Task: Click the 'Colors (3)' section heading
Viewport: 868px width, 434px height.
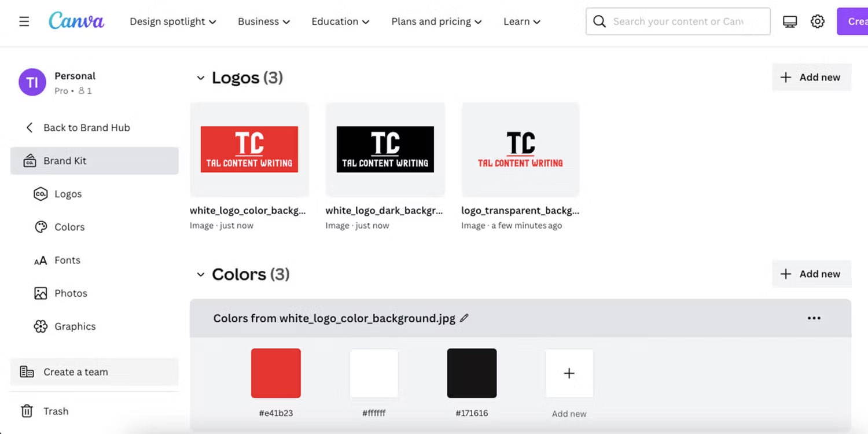Action: [251, 274]
